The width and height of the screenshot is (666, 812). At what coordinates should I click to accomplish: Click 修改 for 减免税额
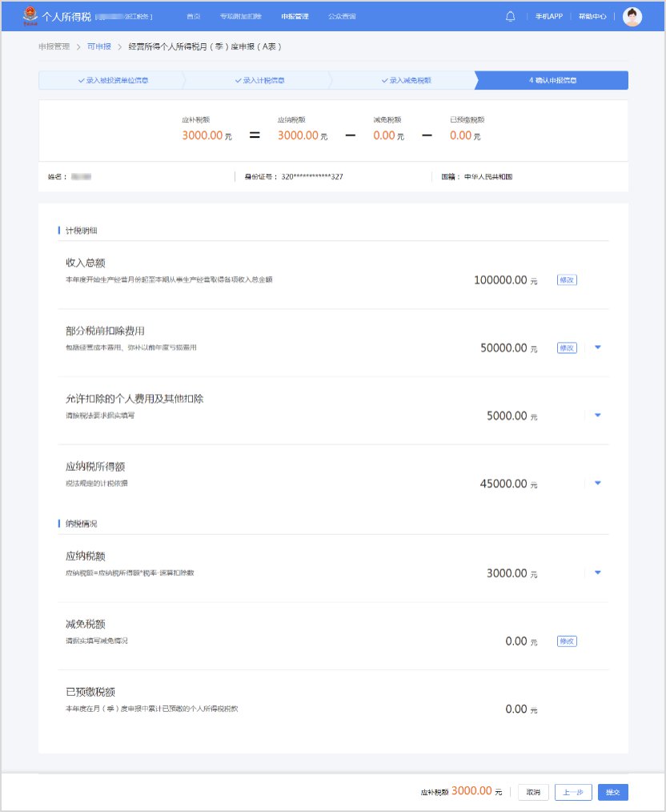pyautogui.click(x=567, y=641)
